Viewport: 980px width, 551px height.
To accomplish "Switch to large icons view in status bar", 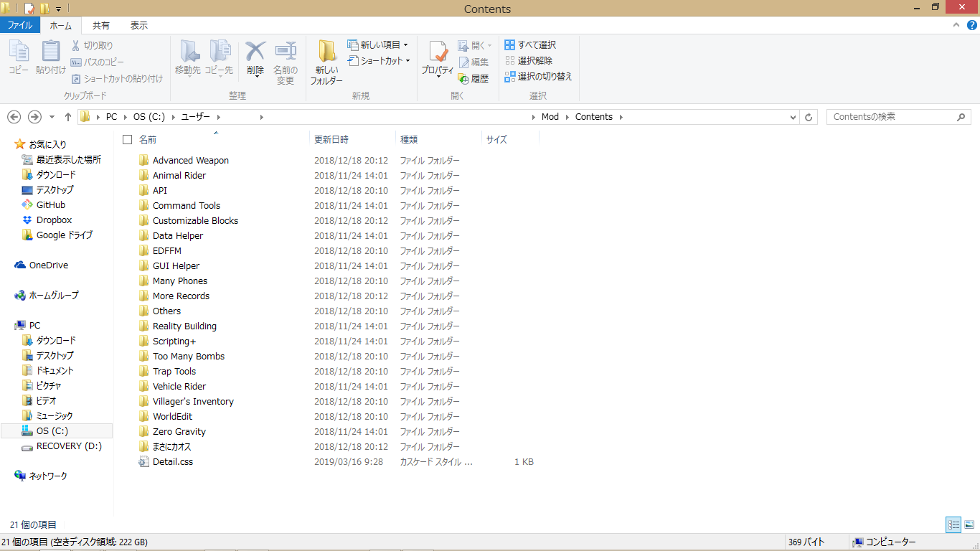I will coord(969,525).
